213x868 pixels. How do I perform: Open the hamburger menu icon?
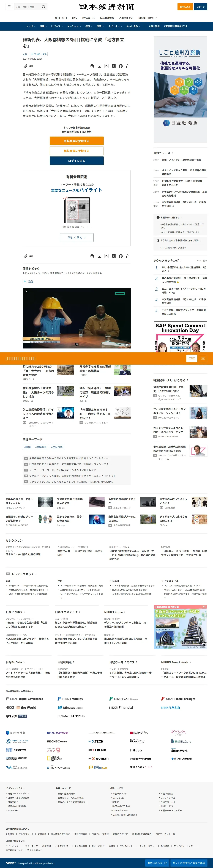[x=9, y=7]
